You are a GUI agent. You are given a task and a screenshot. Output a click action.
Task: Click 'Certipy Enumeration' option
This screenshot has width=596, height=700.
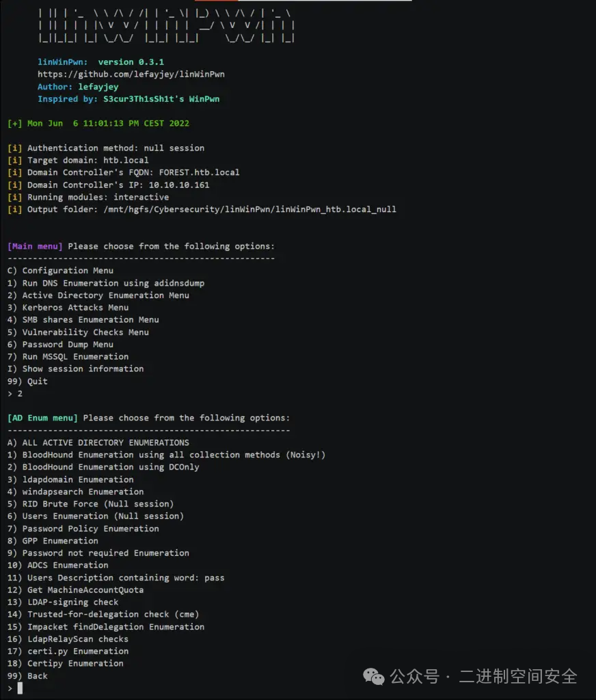[66, 663]
